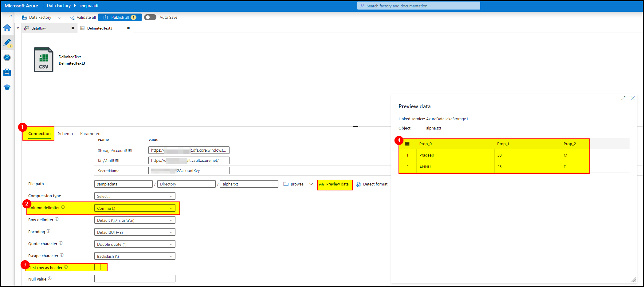Screen dimensions: 644x287
Task: Click Publish all button
Action: coord(120,18)
